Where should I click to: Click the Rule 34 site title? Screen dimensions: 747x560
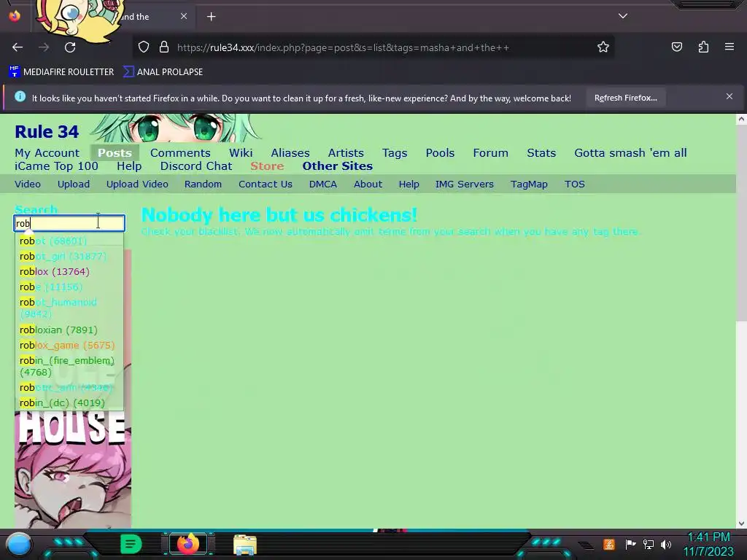click(47, 132)
